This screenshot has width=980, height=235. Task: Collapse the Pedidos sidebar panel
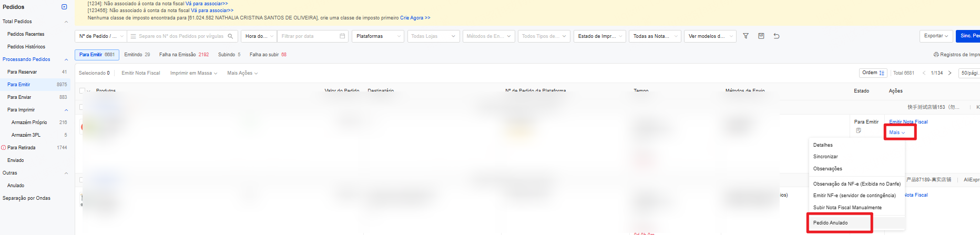tap(64, 7)
